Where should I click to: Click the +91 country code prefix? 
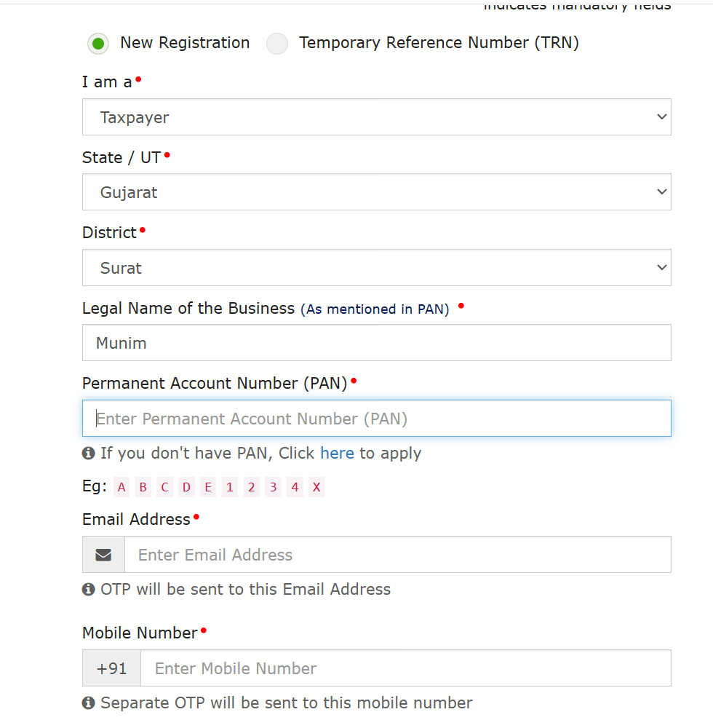[x=111, y=668]
